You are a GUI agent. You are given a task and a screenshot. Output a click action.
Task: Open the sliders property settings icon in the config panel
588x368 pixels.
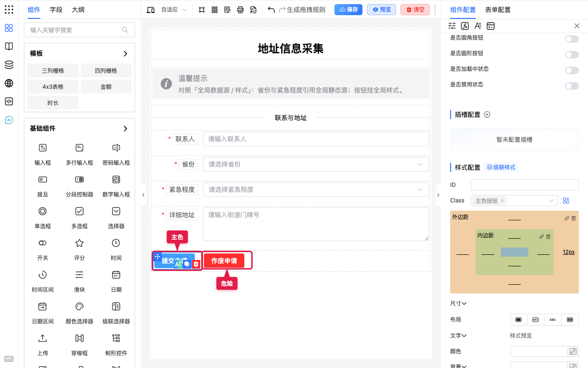[x=452, y=26]
